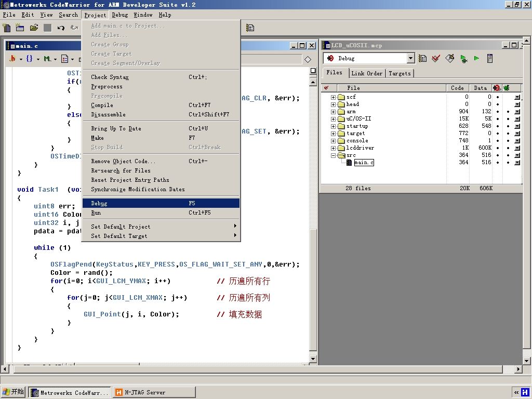Open the header files (.h) popup in main.c
The width and height of the screenshot is (532, 399).
(x=15, y=59)
